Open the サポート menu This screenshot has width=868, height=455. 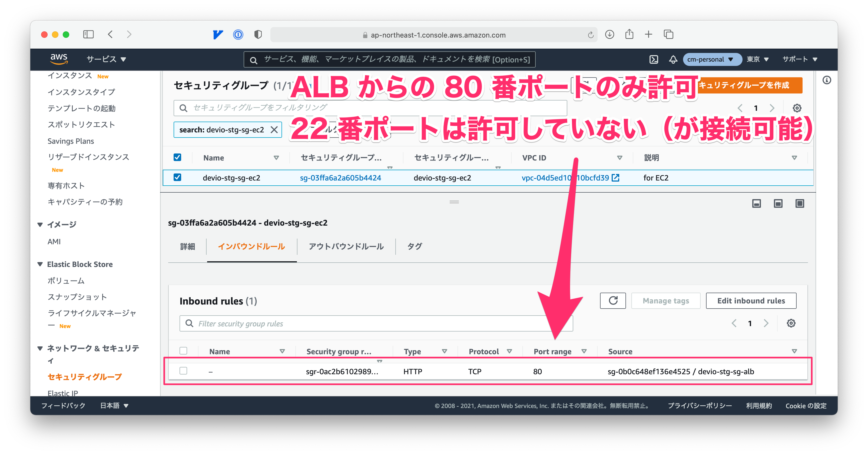(800, 59)
